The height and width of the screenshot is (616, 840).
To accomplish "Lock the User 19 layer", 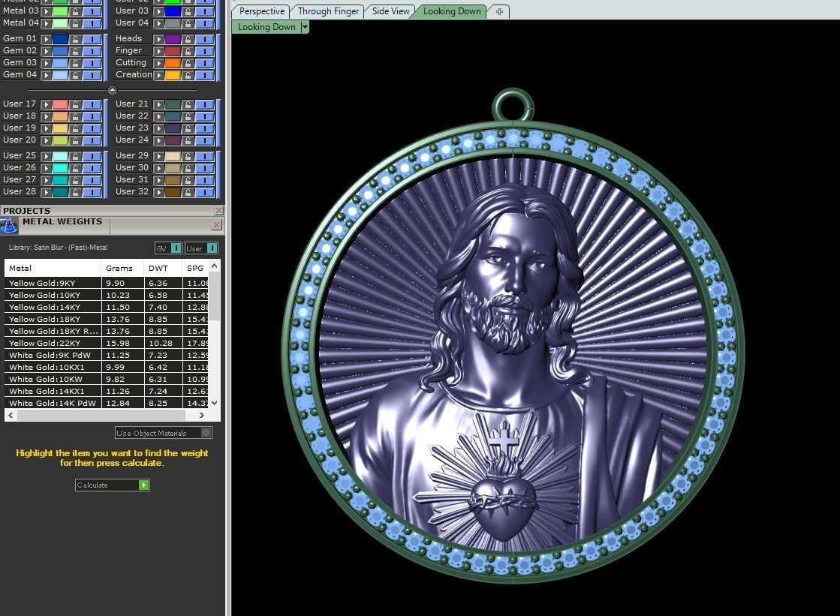I will (x=76, y=128).
